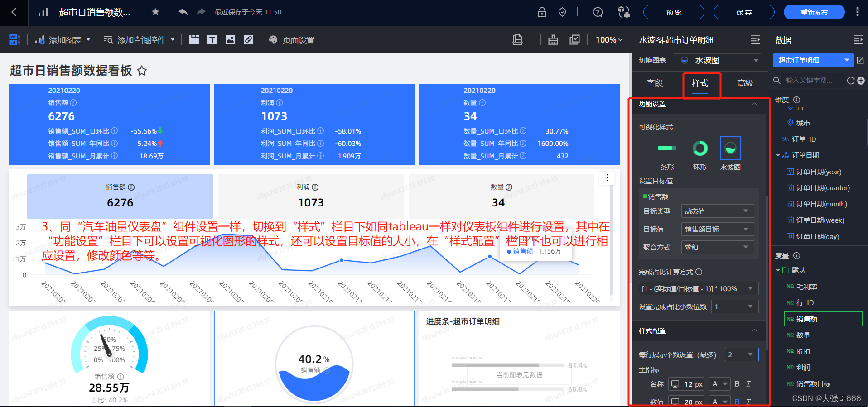Click the 重新发布 republish button
The width and height of the screenshot is (868, 407).
[814, 12]
